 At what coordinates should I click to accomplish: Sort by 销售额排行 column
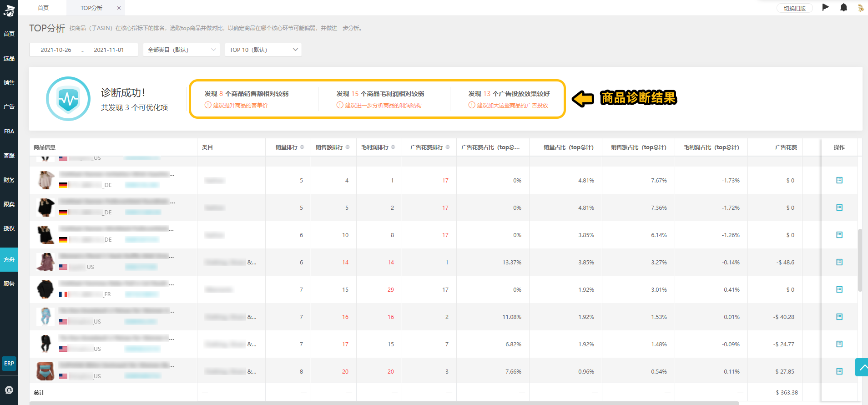pyautogui.click(x=333, y=147)
